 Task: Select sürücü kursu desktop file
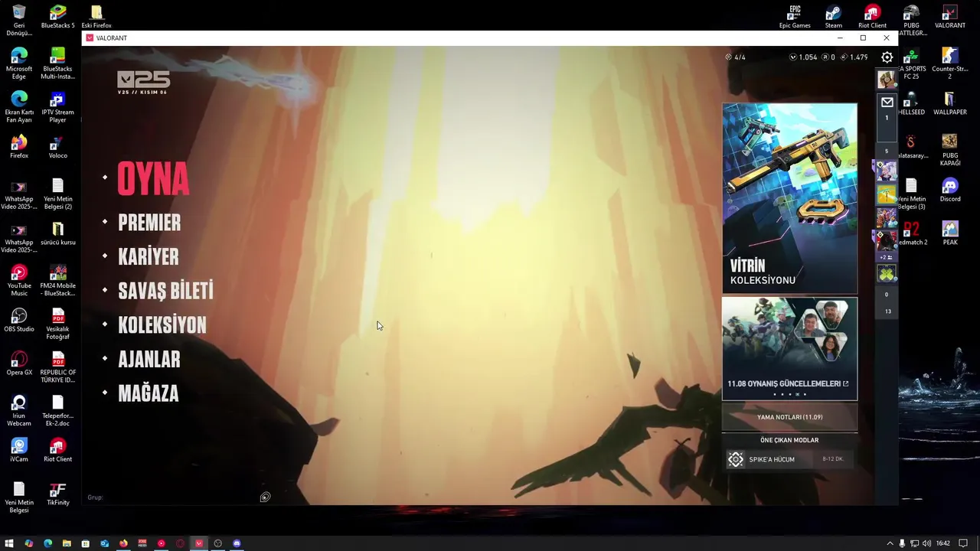tap(57, 233)
